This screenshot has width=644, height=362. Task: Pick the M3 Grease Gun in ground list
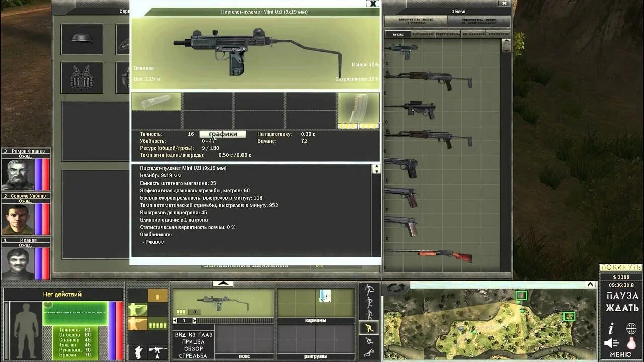pyautogui.click(x=410, y=109)
